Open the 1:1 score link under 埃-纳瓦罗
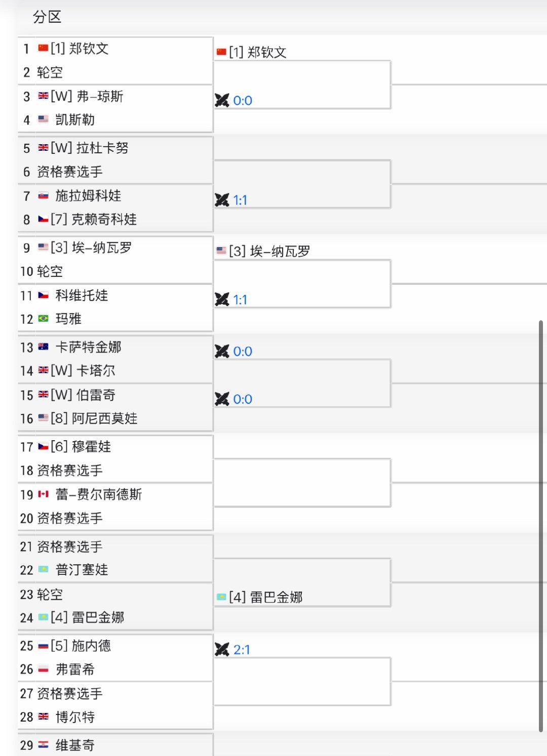The image size is (547, 756). pos(240,300)
